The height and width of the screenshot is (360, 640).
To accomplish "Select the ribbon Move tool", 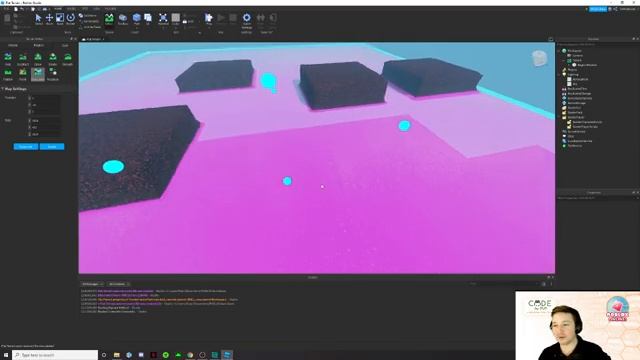I will coord(49,19).
